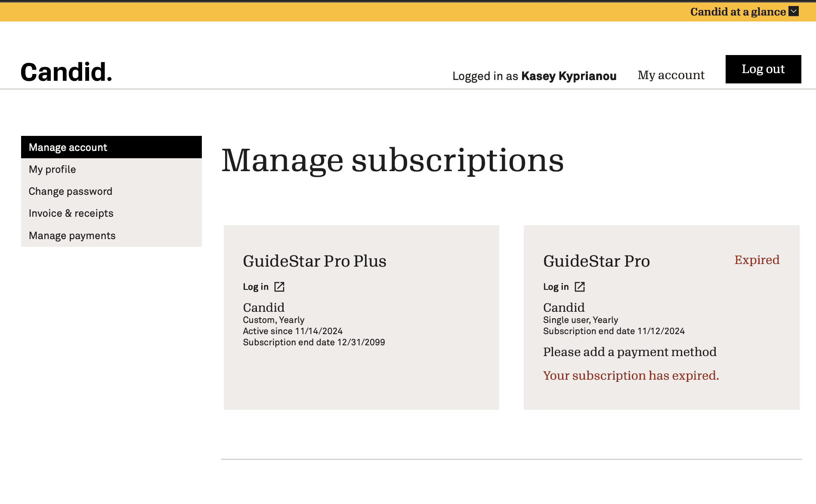Select Manage account in the sidebar

(x=111, y=147)
